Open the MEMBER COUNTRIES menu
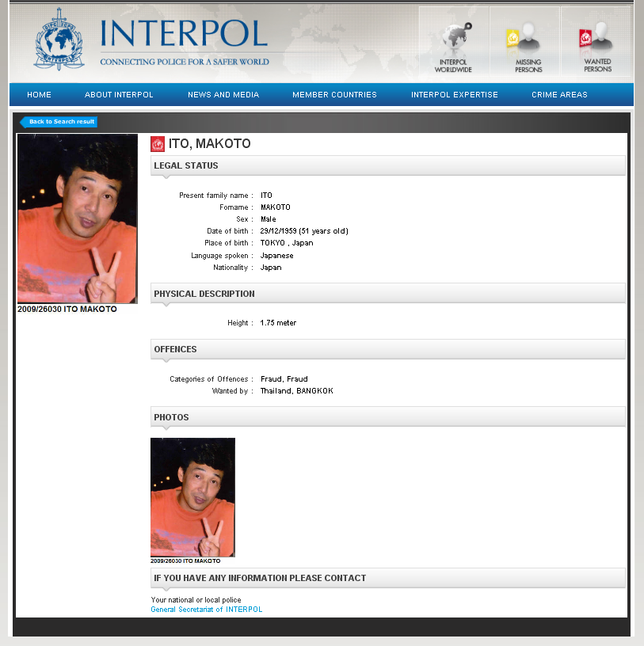644x646 pixels. point(334,95)
